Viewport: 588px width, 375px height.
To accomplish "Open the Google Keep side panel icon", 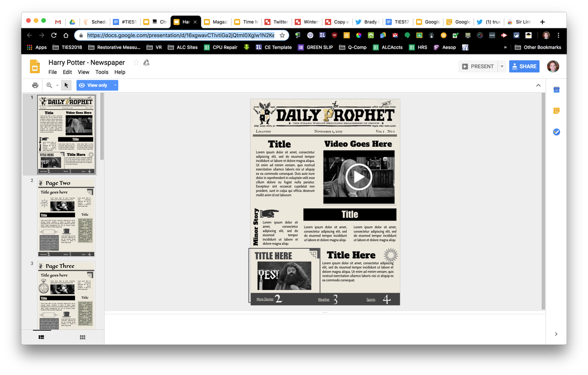I will (556, 111).
